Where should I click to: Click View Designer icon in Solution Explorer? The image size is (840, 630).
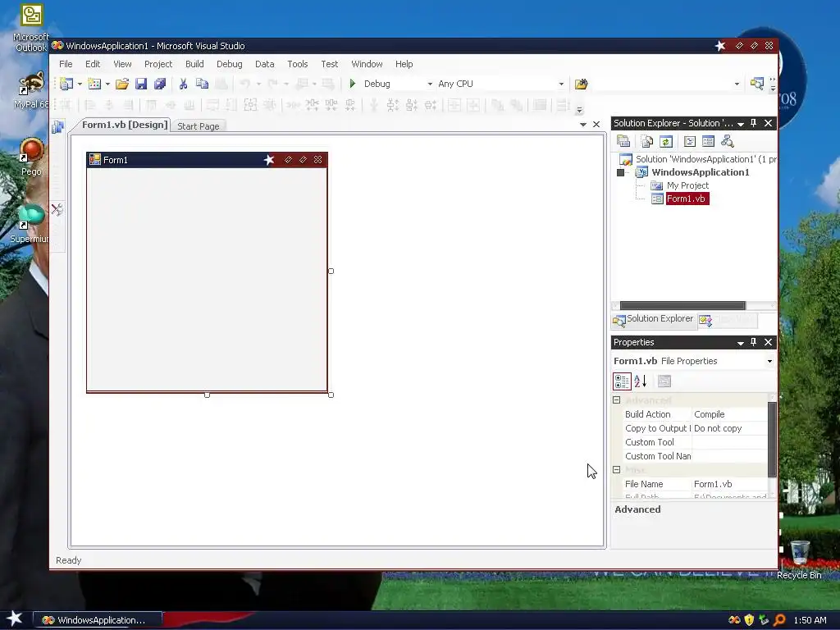[708, 141]
